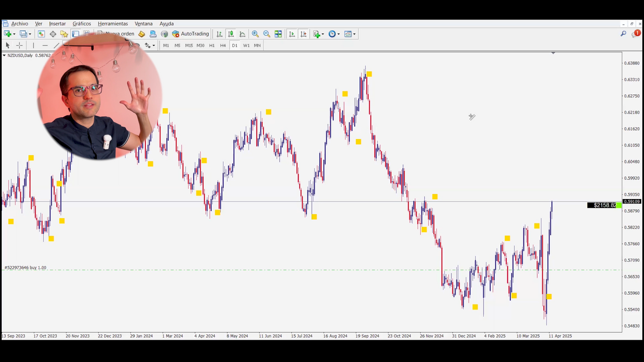Open the Templates icon

coord(348,34)
